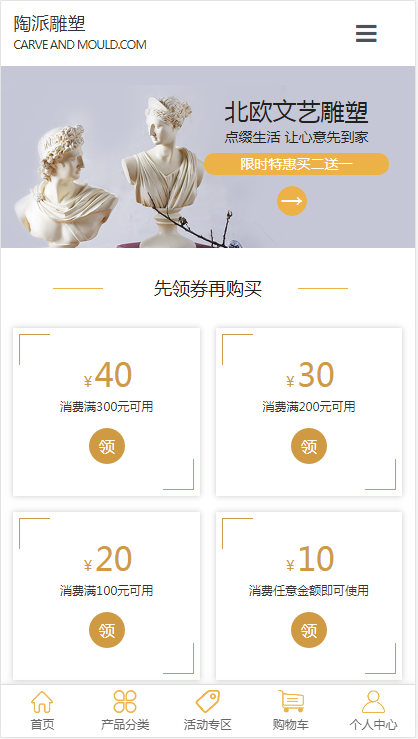418x739 pixels.
Task: Tap the home house icon
Action: 42,701
